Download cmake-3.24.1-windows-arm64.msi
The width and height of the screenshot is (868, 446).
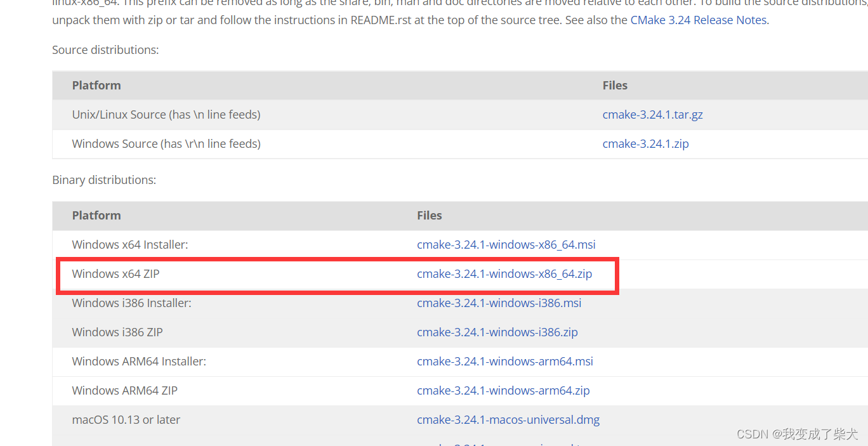click(504, 362)
